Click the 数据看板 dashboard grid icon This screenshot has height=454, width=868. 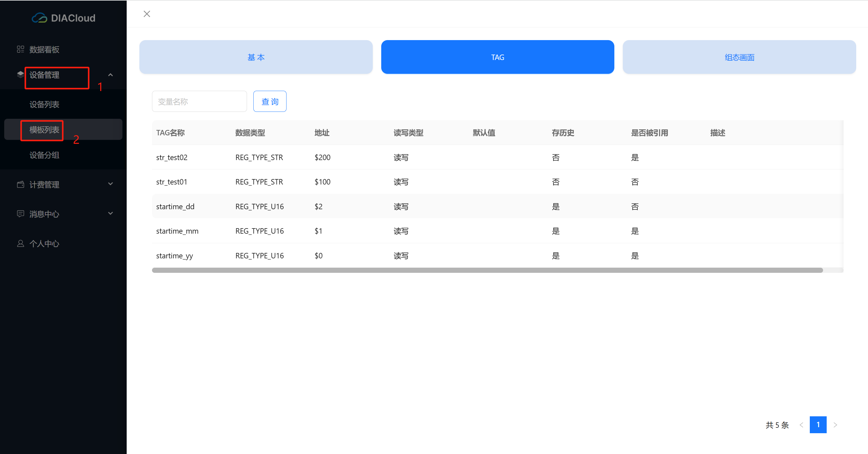(x=21, y=49)
